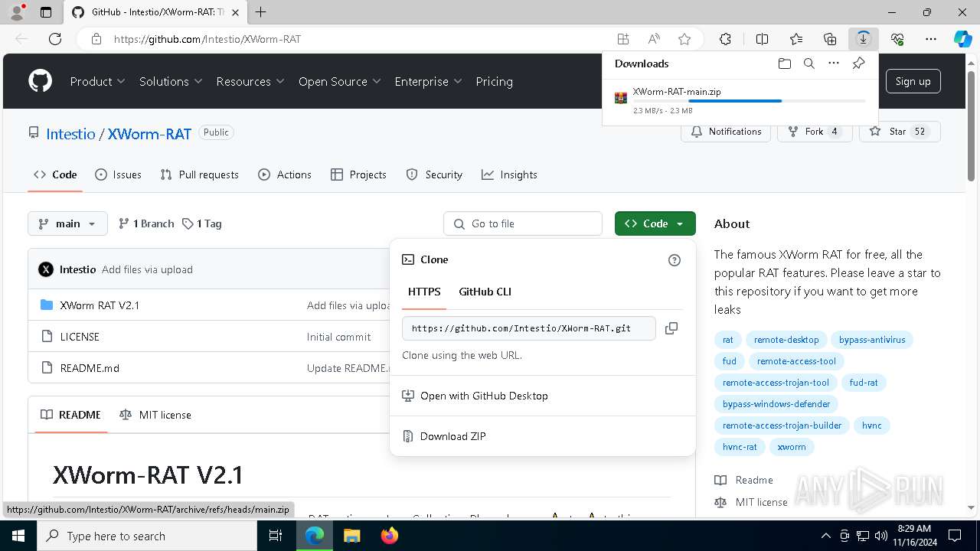Expand Open Source menu
980x551 pixels.
tap(340, 81)
